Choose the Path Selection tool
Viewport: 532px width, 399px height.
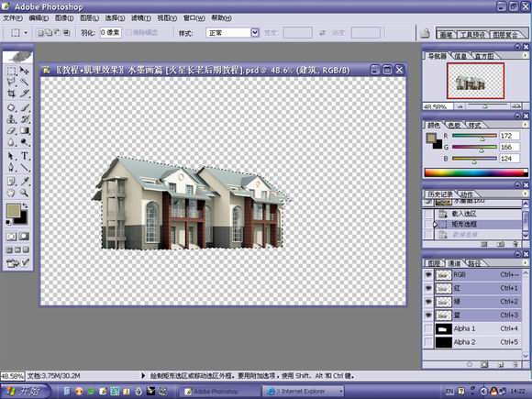pos(11,156)
